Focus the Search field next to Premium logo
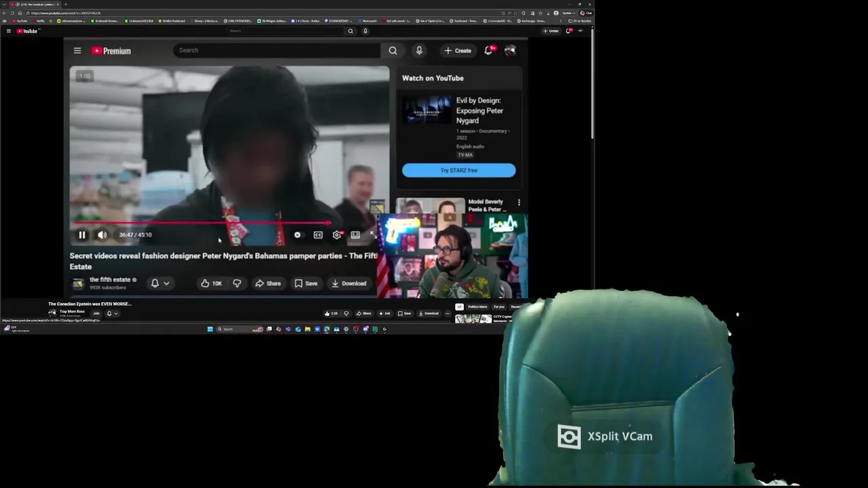 277,50
